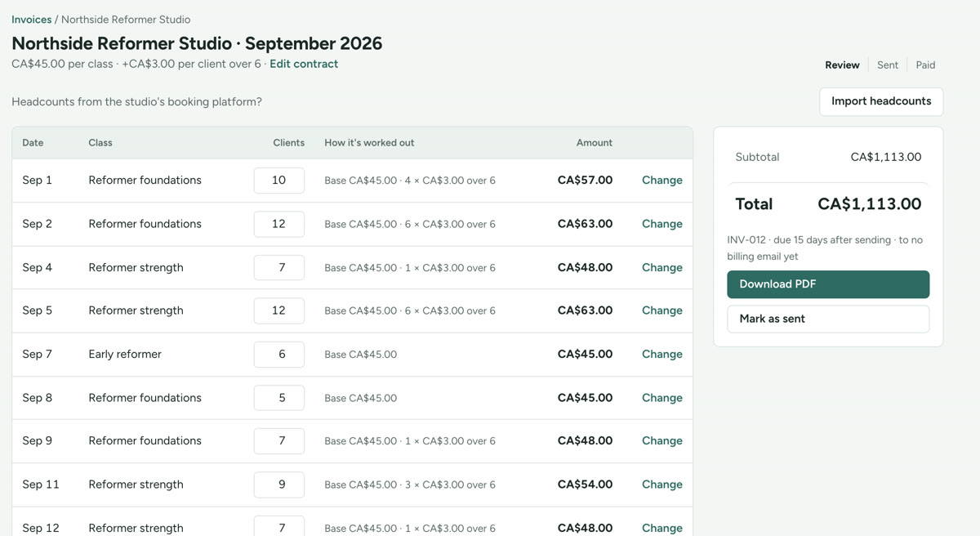Click the Date column header
Viewport: 980px width, 536px height.
[33, 142]
